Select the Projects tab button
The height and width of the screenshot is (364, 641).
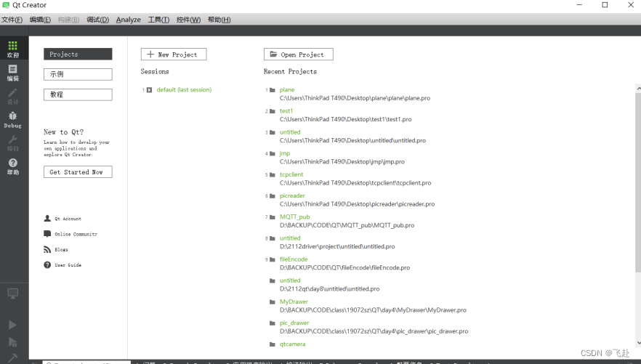coord(78,54)
